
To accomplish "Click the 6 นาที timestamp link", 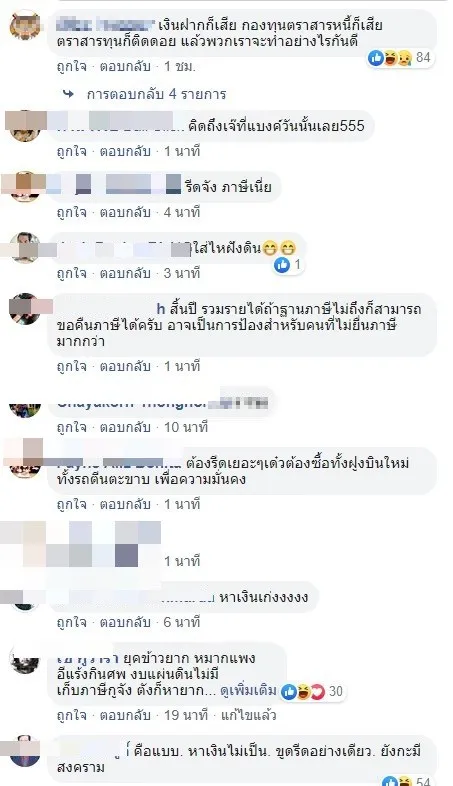I will click(x=182, y=622).
